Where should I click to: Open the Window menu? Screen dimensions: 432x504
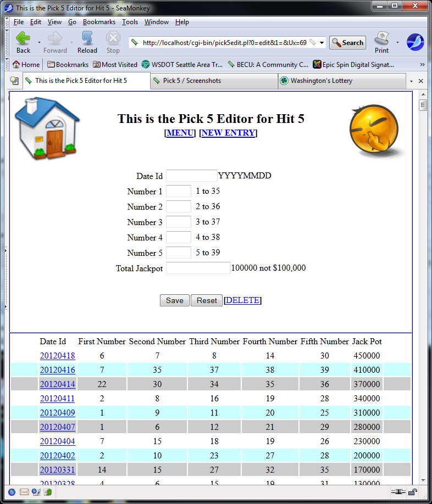point(156,22)
